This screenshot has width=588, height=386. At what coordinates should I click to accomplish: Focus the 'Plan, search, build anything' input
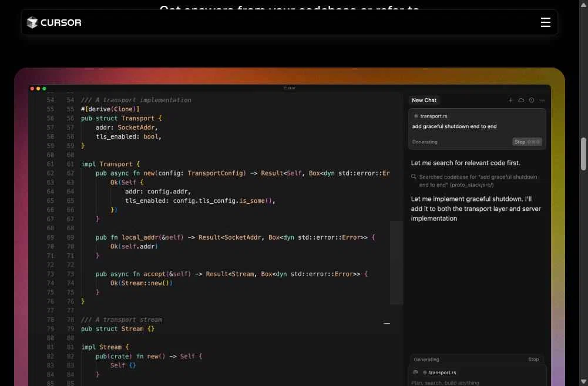point(445,382)
